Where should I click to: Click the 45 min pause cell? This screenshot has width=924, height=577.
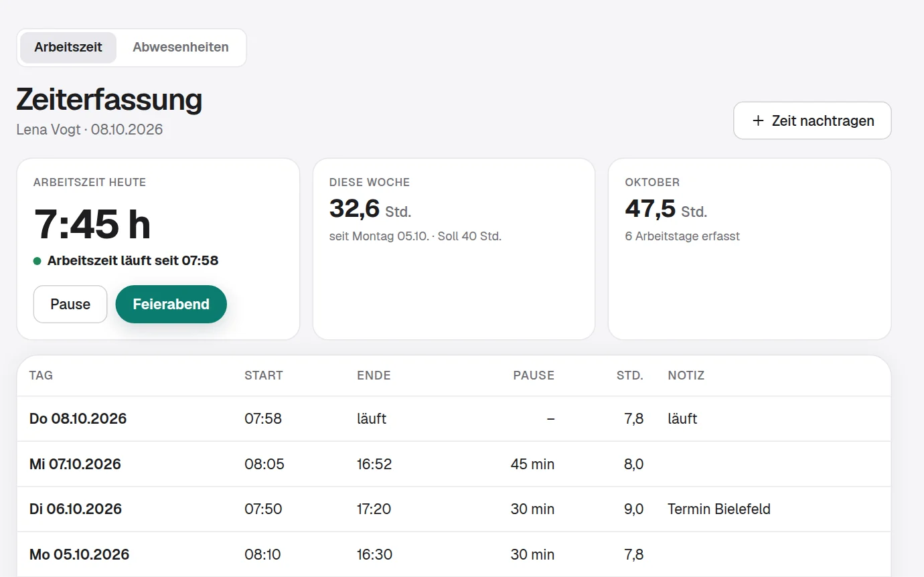click(x=532, y=464)
